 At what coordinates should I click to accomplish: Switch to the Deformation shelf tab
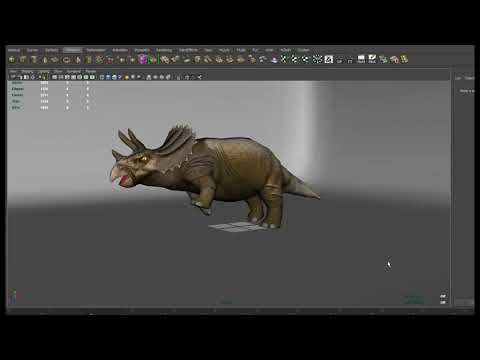pos(96,50)
